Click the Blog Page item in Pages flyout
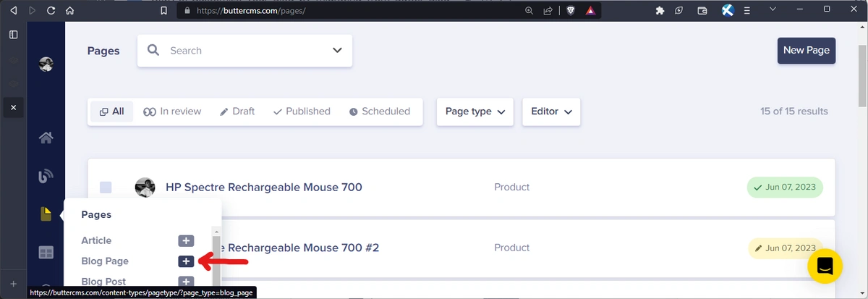The width and height of the screenshot is (868, 299). coord(105,261)
